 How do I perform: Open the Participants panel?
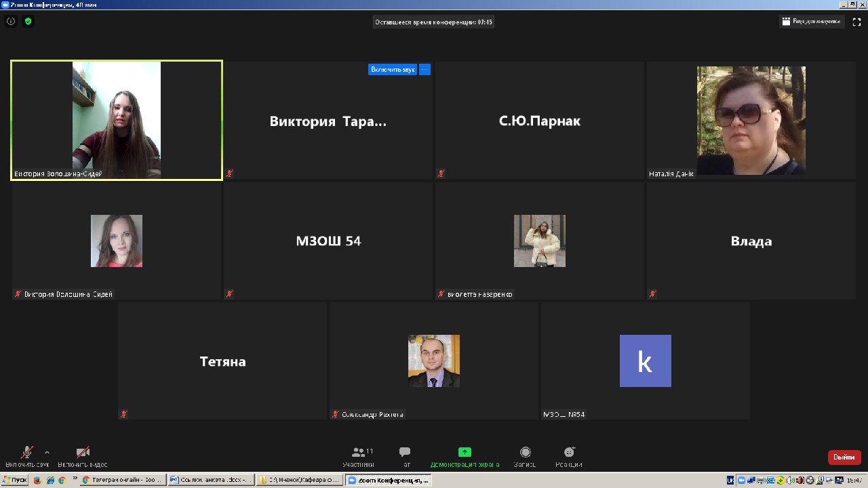point(359,457)
